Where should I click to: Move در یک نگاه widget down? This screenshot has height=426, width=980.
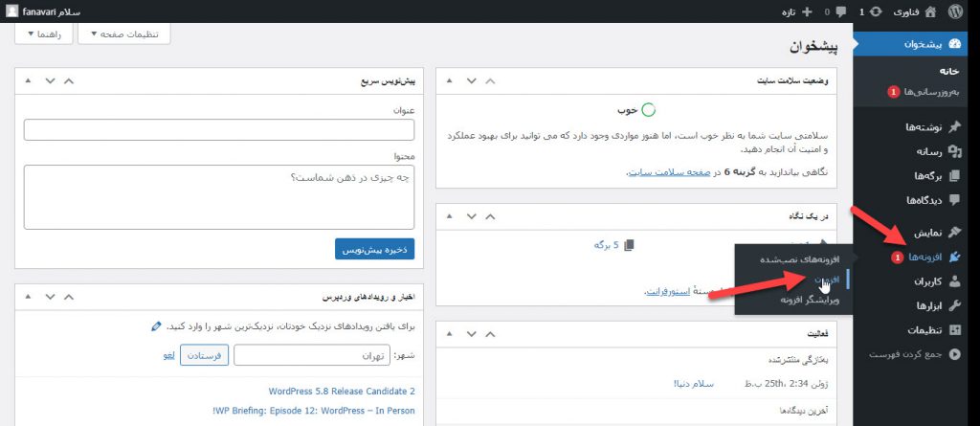pos(471,216)
